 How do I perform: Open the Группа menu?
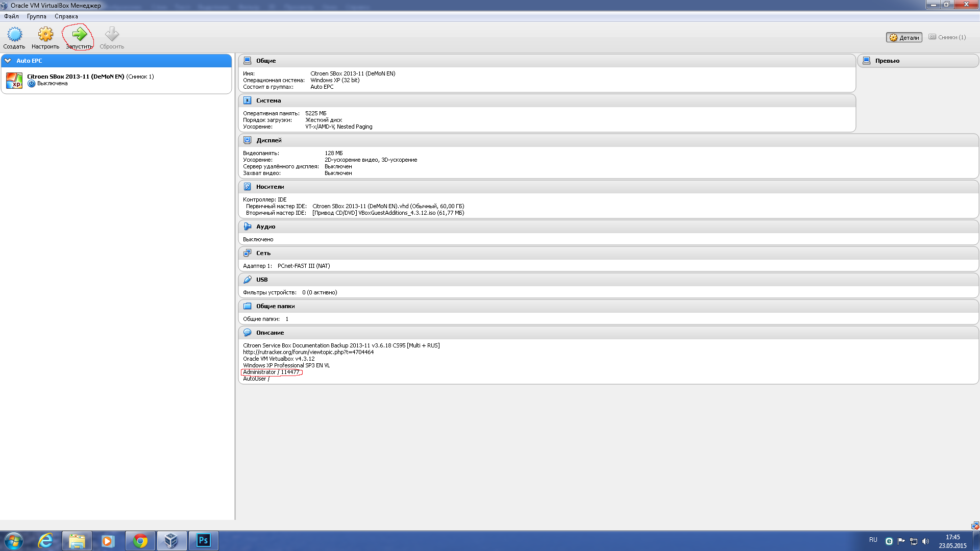coord(37,16)
